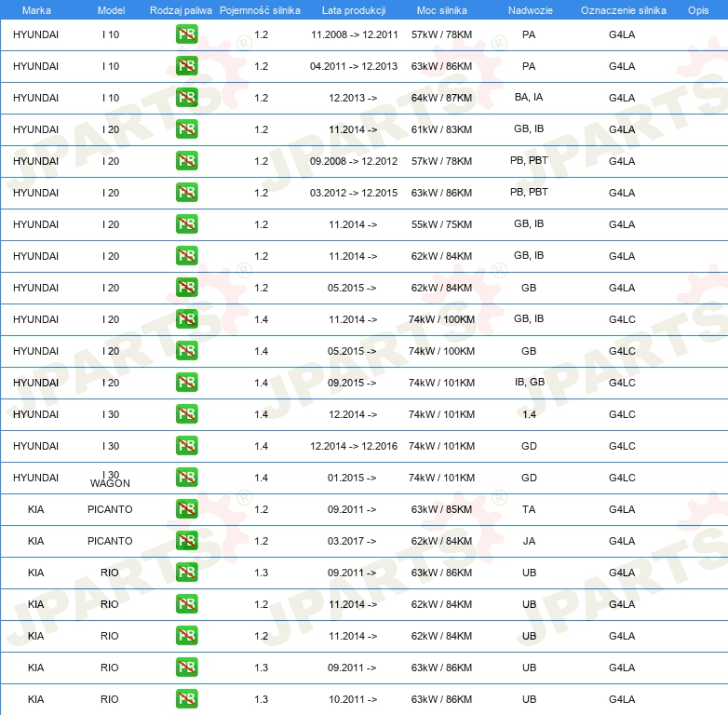Click petrol fuel icon in I 20 61kW / 83KM row
Viewport: 728px width, 715px height.
point(186,129)
